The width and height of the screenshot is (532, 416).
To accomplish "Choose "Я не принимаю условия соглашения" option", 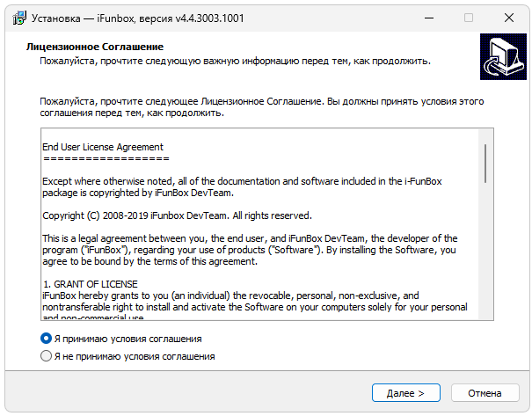I will pyautogui.click(x=47, y=356).
